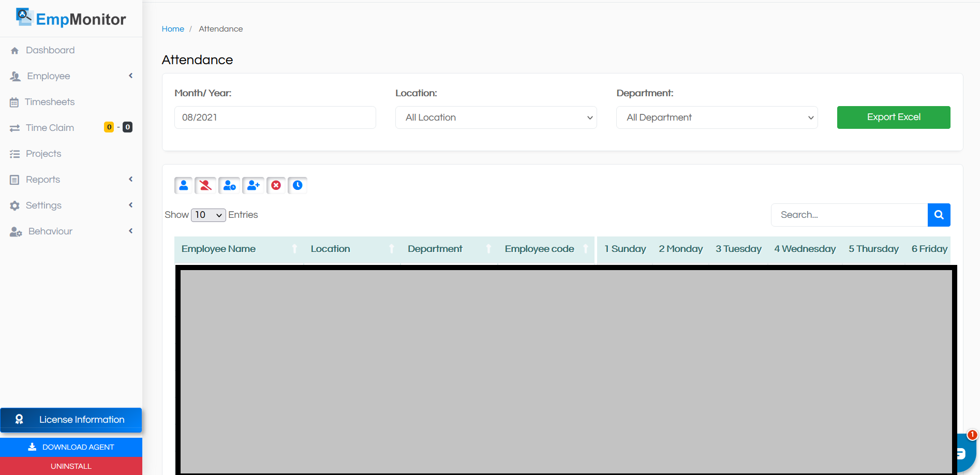Click the red circle X icon
The height and width of the screenshot is (475, 980).
pos(276,185)
